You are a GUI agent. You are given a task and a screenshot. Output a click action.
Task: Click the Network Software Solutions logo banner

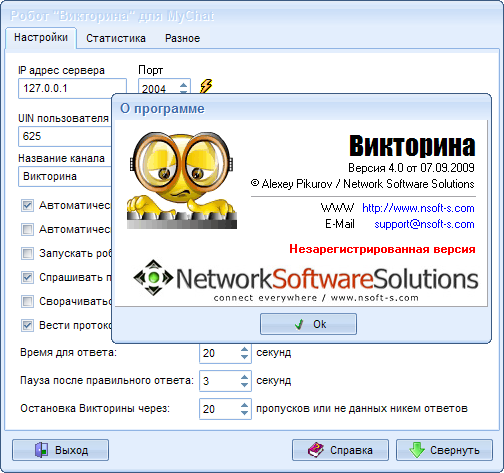(305, 281)
